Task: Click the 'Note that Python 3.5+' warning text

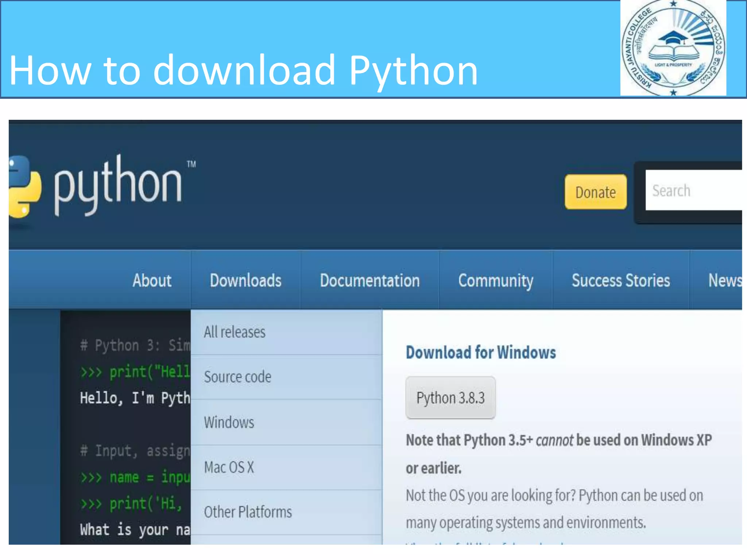Action: (x=559, y=454)
